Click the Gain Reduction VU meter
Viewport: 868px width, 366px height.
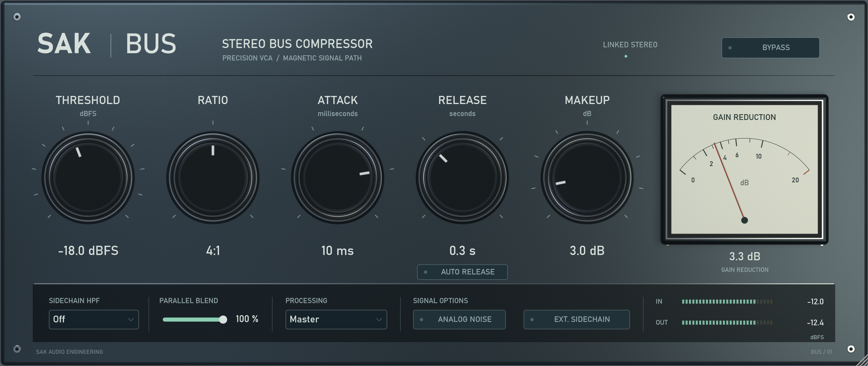click(745, 169)
